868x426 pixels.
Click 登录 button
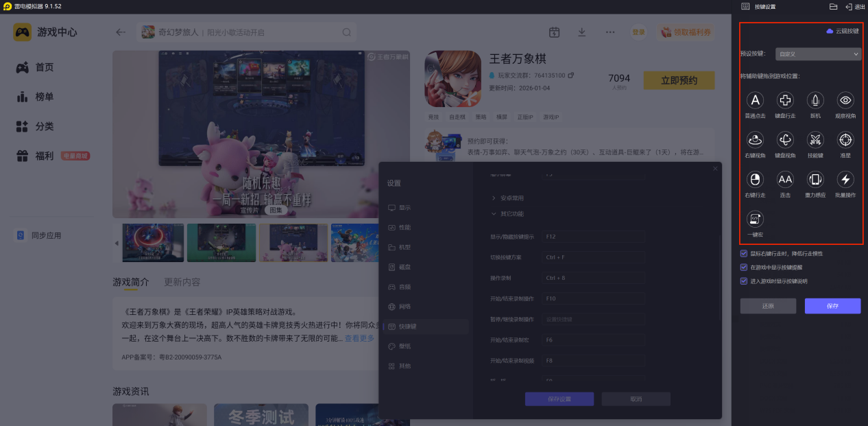tap(639, 32)
